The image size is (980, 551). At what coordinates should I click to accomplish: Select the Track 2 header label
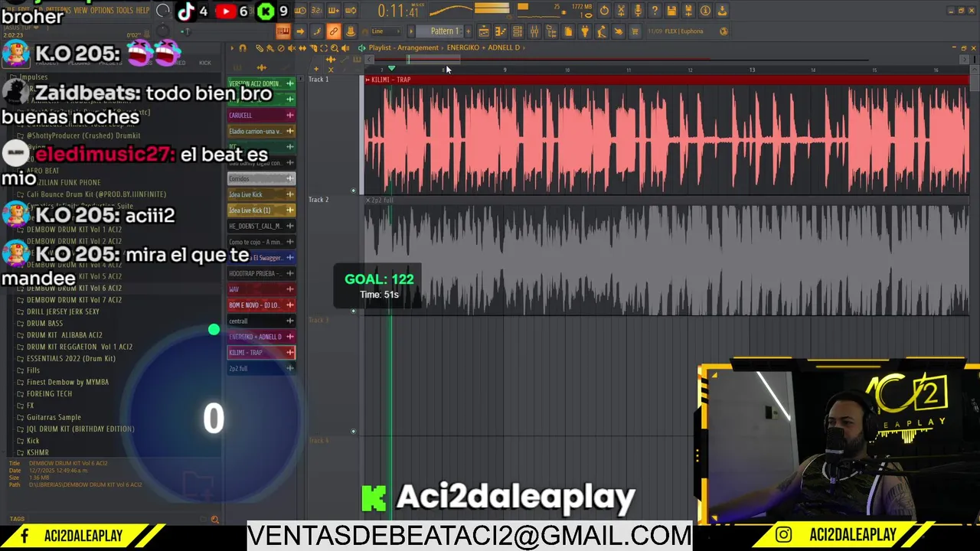click(318, 200)
